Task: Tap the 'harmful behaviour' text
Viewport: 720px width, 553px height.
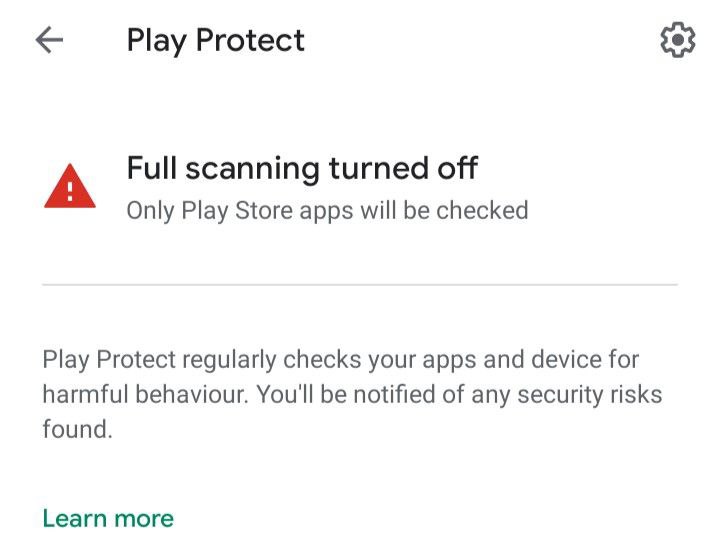Action: (x=145, y=394)
